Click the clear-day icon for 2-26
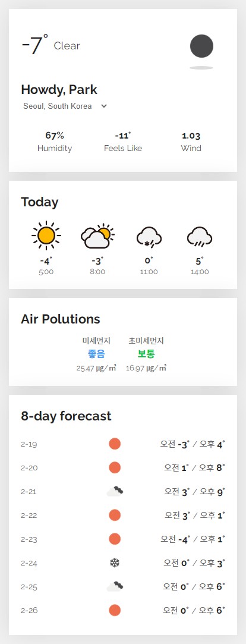This screenshot has width=246, height=644. (x=115, y=610)
